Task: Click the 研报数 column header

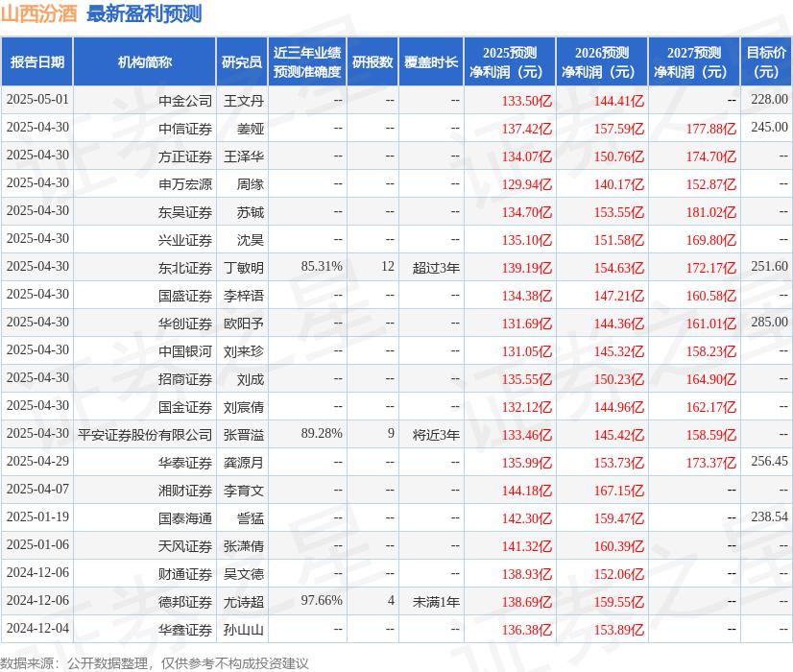Action: (x=372, y=62)
